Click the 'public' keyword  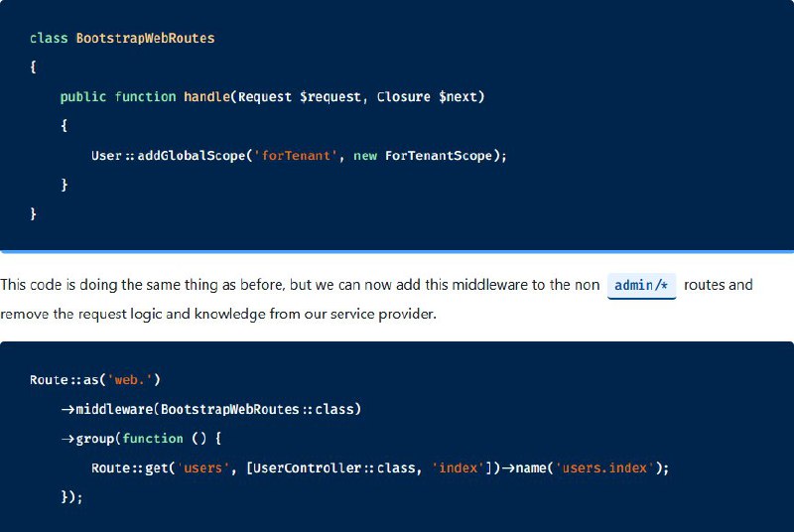[x=83, y=96]
